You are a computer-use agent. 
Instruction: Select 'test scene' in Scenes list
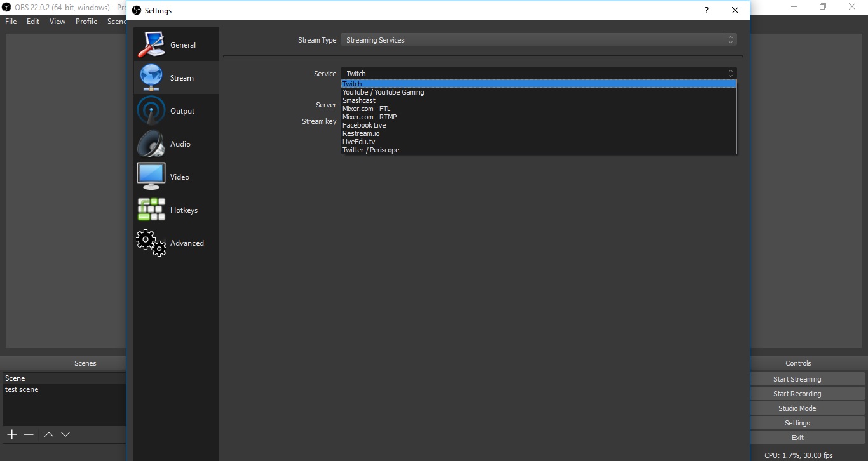click(64, 389)
